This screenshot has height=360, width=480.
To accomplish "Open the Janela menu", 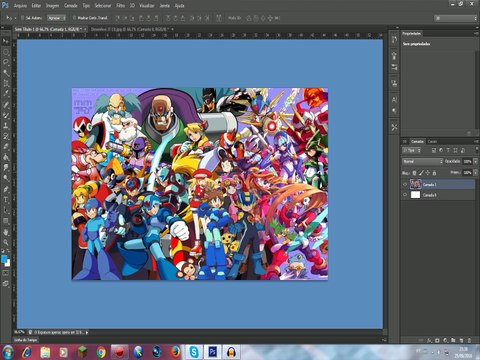I will 164,6.
